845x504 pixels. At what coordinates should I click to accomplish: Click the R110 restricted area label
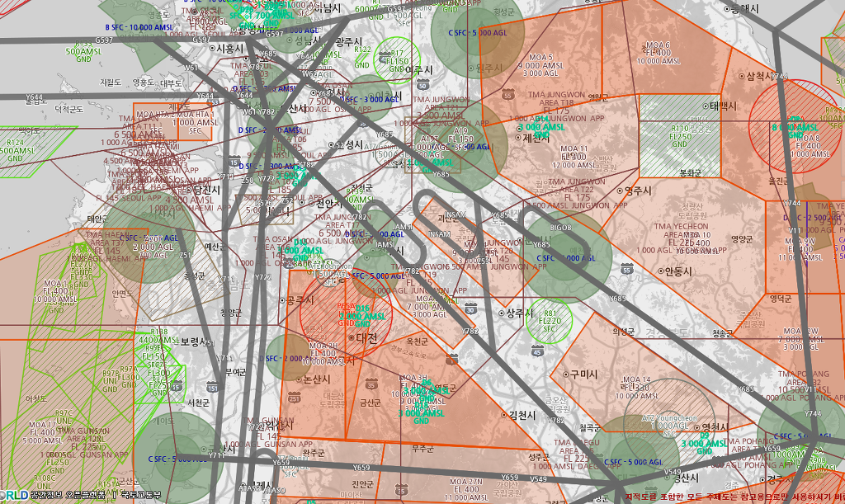680,136
